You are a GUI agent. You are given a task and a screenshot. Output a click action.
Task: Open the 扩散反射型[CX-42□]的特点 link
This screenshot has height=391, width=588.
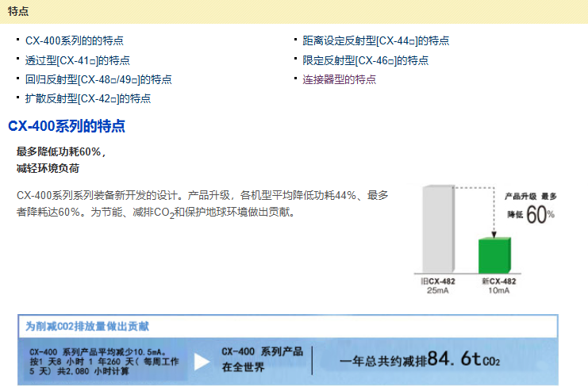point(88,98)
